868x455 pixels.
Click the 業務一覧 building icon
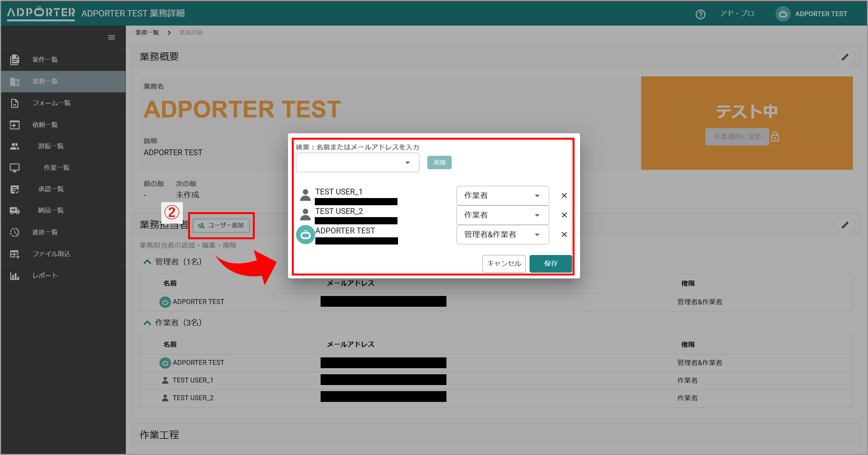pyautogui.click(x=14, y=82)
